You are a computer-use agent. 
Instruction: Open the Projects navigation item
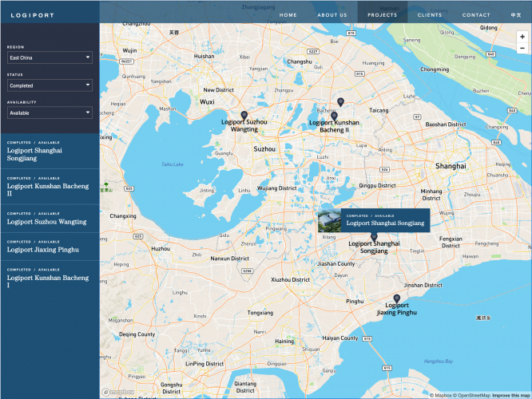tap(383, 15)
